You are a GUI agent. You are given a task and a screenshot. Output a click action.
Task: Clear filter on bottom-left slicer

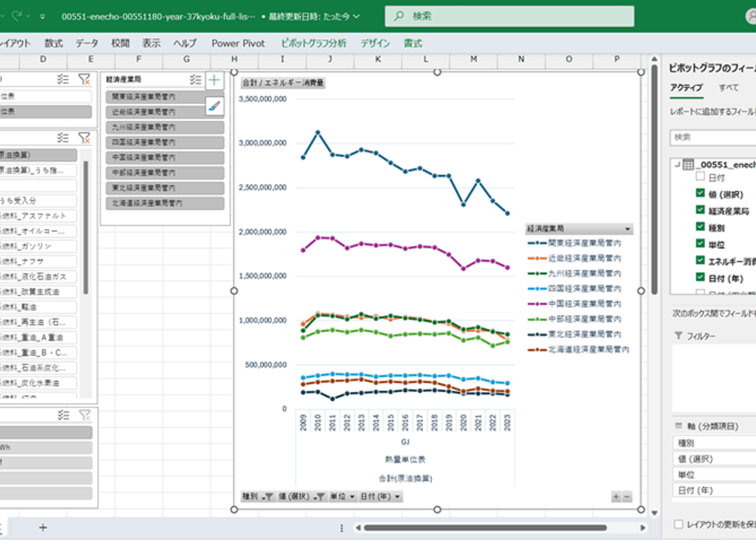(84, 415)
